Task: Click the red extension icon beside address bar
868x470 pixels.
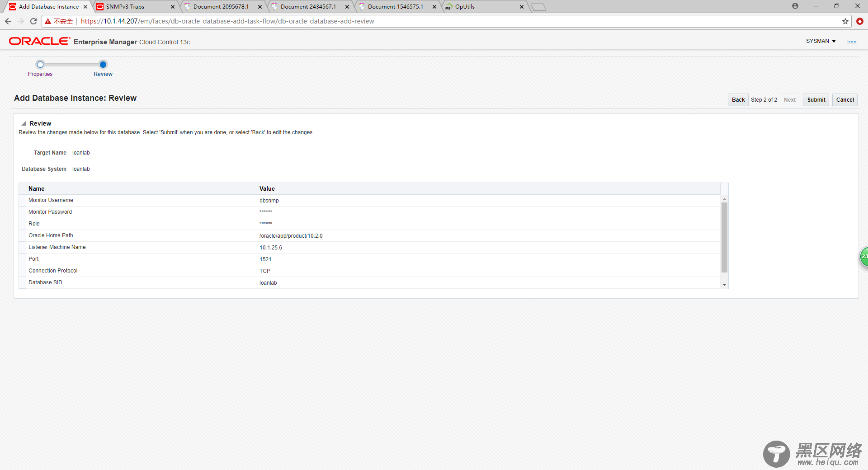Action: [x=860, y=21]
